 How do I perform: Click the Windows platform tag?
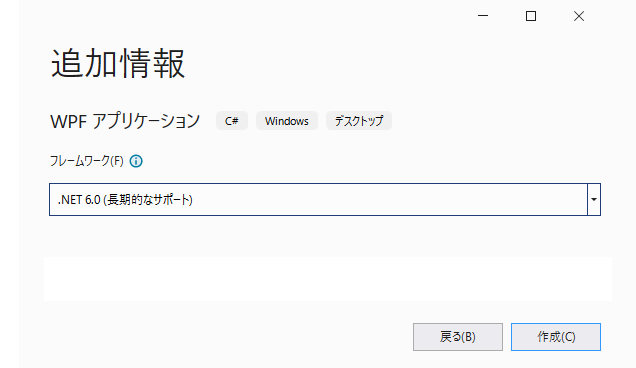coord(287,121)
